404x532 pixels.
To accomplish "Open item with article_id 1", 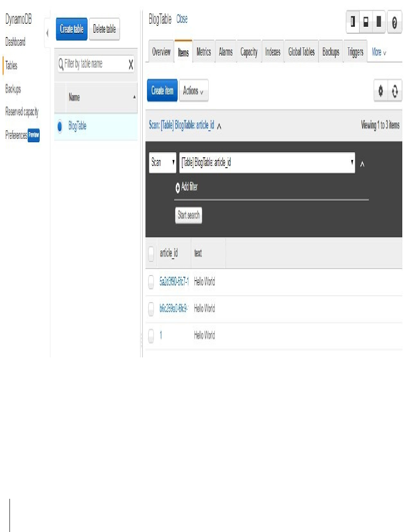I will click(x=161, y=335).
